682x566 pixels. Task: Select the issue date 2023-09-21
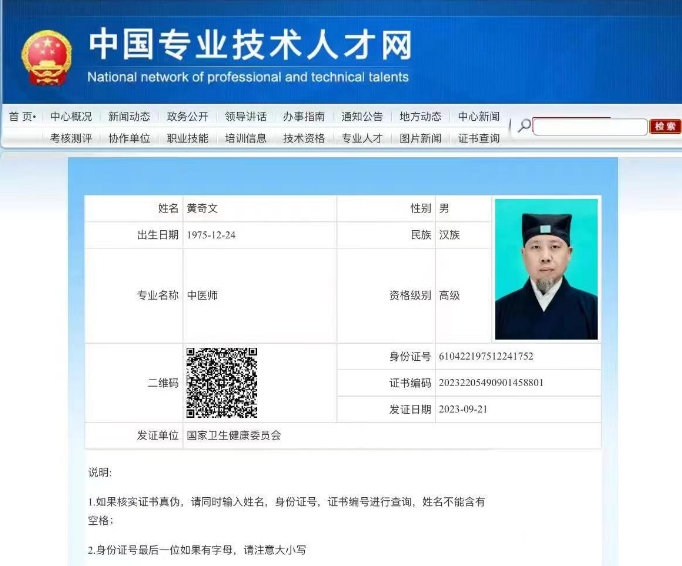tap(463, 409)
